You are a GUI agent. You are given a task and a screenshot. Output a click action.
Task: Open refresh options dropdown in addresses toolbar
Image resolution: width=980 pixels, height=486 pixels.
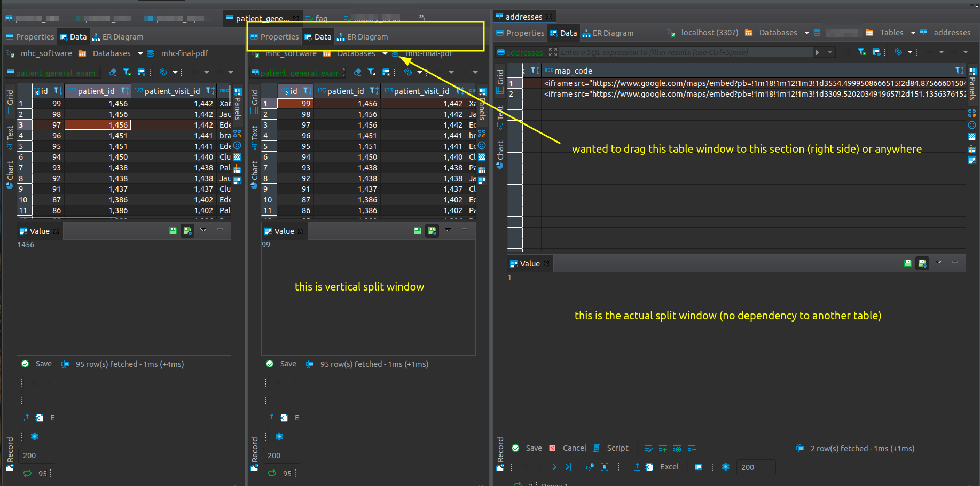coord(910,52)
